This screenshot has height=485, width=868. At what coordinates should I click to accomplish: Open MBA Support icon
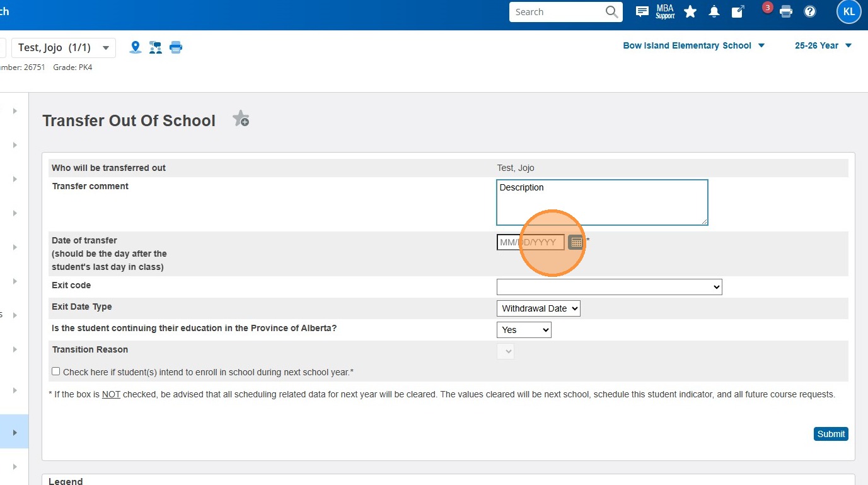(665, 11)
